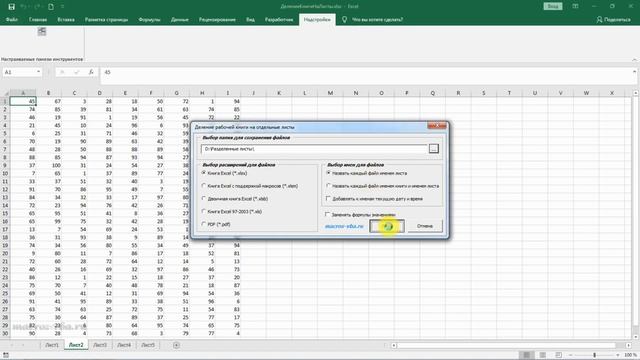Open the Разработчик tab
Screen dimensions: 640x360
[279, 19]
